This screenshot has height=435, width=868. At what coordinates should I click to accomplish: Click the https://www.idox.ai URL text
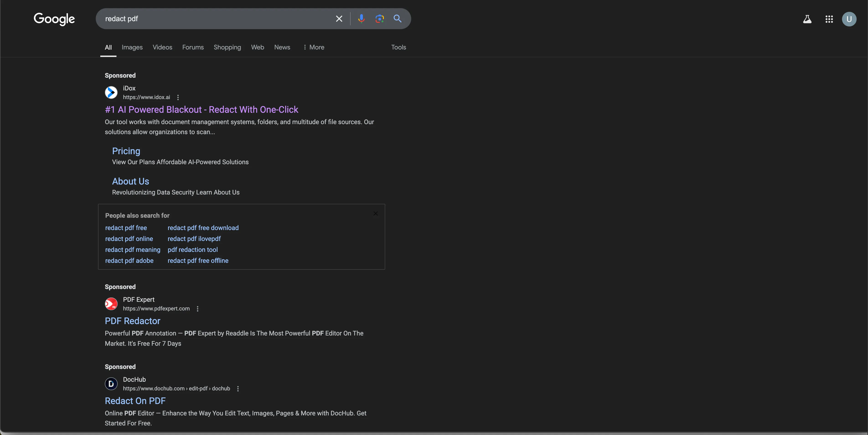(147, 97)
